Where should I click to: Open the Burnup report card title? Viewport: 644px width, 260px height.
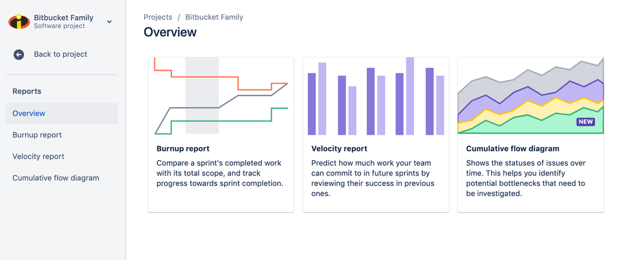tap(183, 149)
